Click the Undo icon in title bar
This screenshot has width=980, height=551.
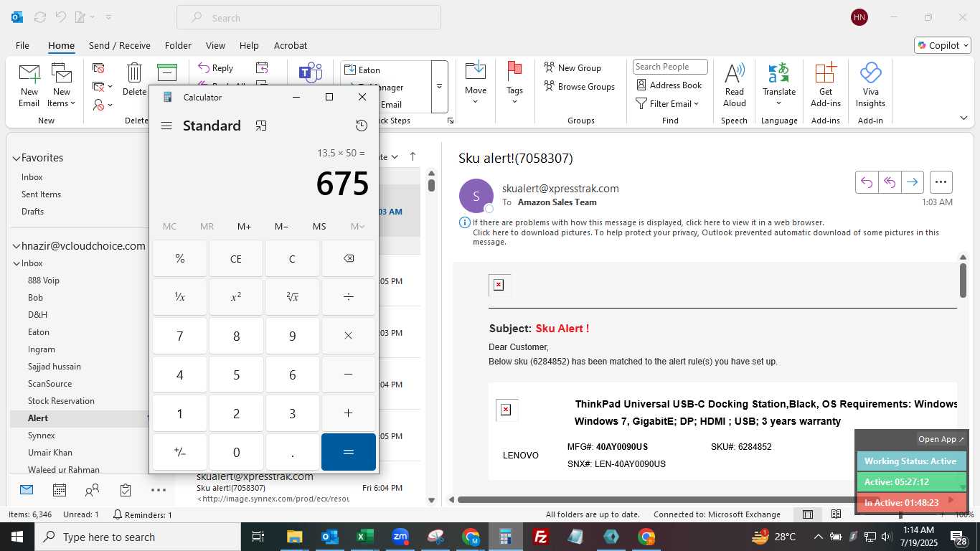coord(61,17)
